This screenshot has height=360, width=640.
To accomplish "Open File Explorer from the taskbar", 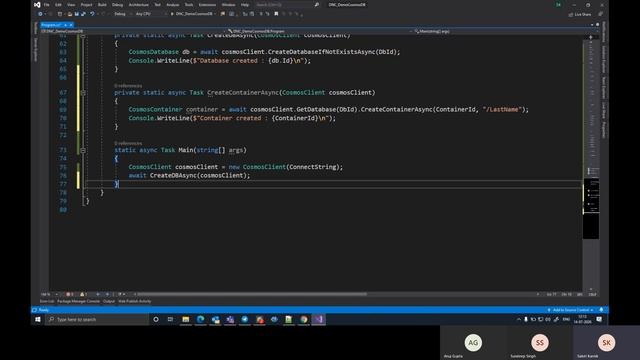I will click(x=186, y=320).
